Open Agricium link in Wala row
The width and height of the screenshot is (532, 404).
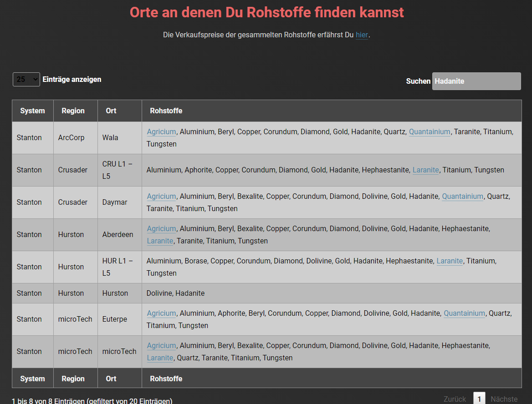pos(162,132)
